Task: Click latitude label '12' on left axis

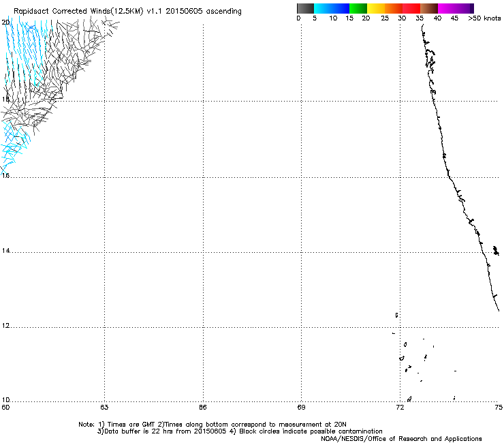Action: point(5,326)
